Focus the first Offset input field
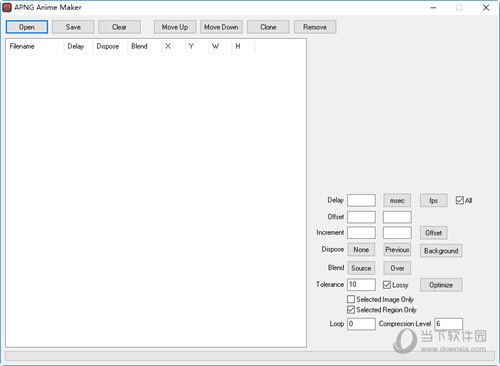Image resolution: width=500 pixels, height=366 pixels. click(x=361, y=217)
